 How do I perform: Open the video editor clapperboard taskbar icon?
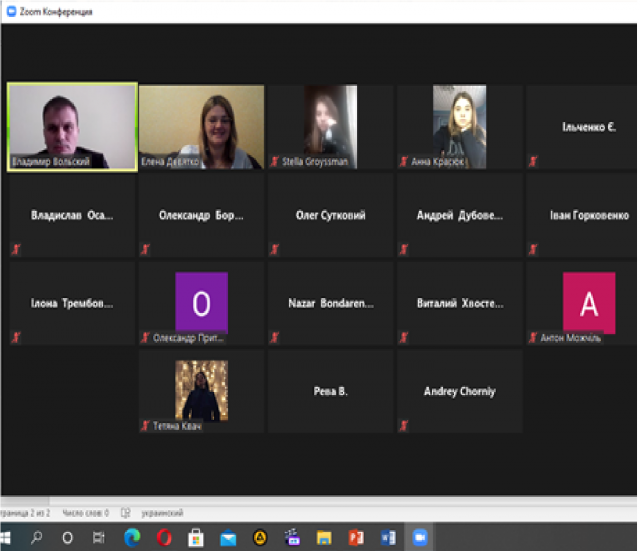click(x=292, y=538)
